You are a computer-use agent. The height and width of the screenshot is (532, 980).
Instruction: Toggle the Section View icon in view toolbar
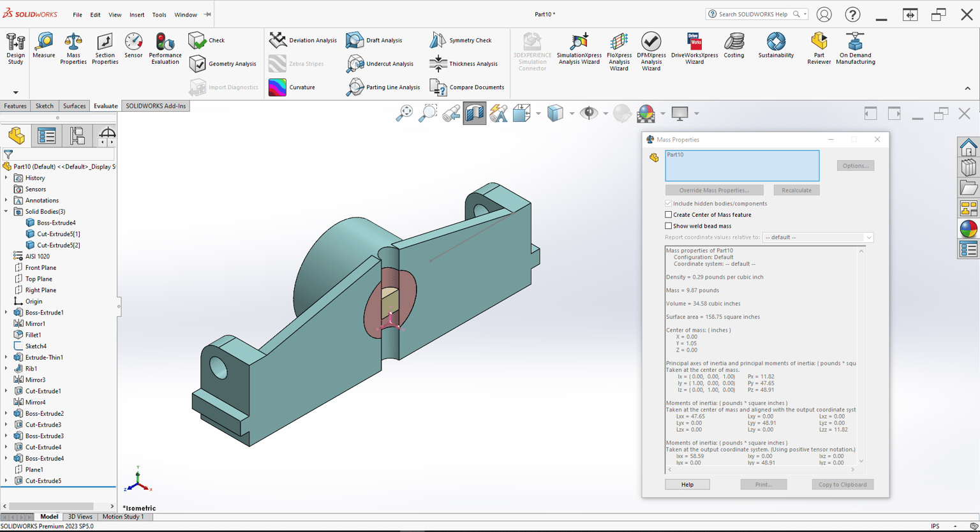[x=475, y=114]
